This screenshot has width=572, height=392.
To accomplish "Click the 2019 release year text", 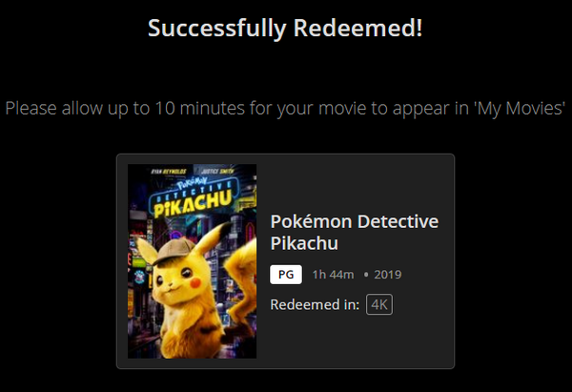I will tap(387, 275).
